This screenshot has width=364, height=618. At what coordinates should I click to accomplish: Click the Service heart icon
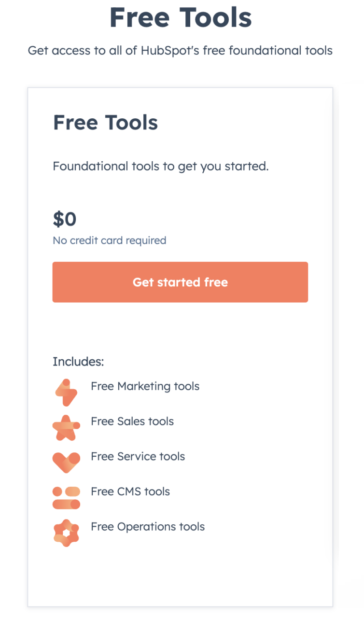coord(66,462)
